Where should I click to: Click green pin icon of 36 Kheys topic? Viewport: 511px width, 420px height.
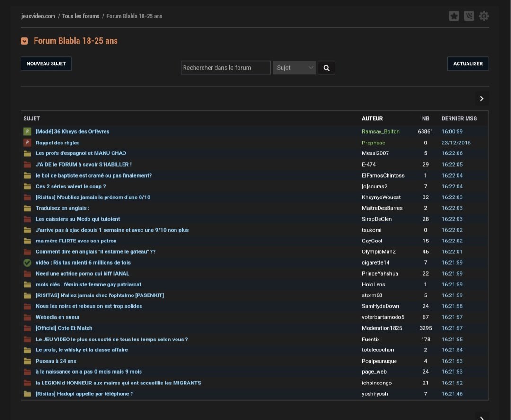click(x=27, y=131)
